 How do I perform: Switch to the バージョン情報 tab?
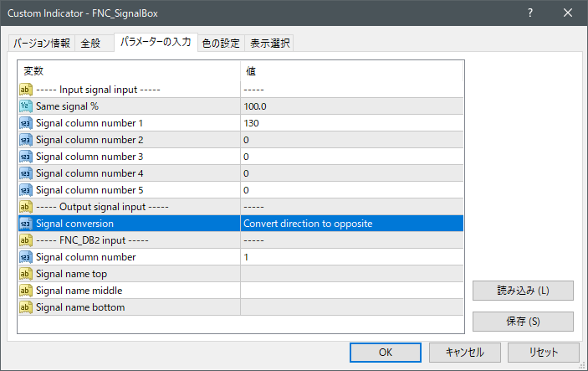(x=42, y=44)
